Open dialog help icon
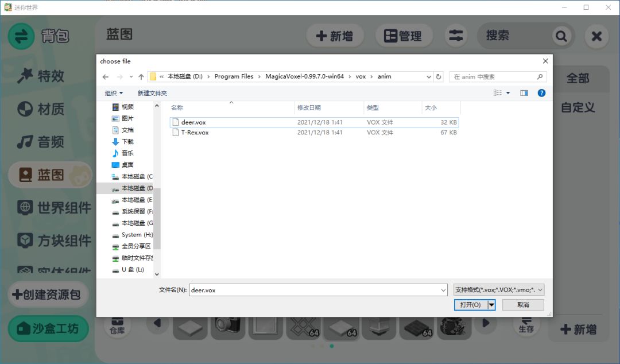 (x=541, y=93)
